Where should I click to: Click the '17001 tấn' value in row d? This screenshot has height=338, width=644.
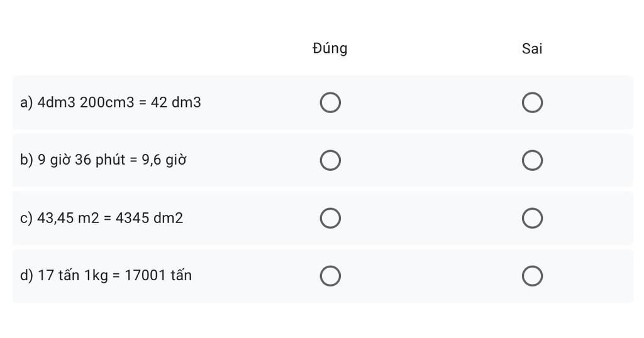pyautogui.click(x=158, y=275)
